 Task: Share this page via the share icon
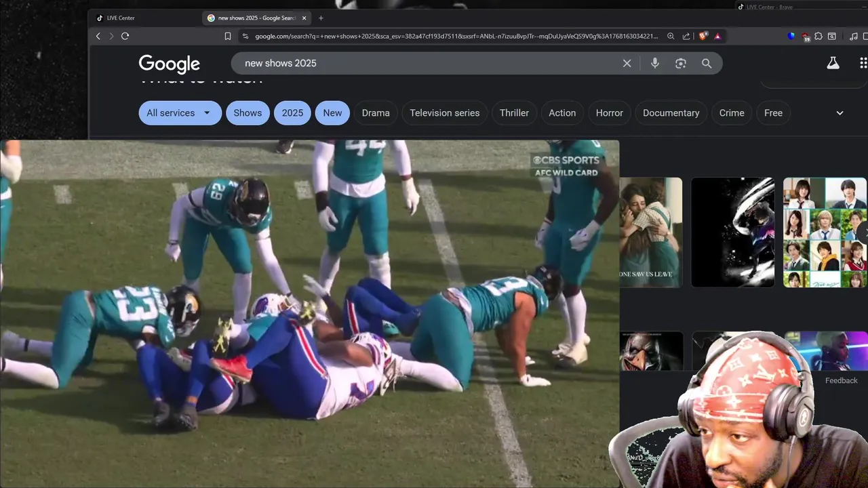click(x=686, y=36)
